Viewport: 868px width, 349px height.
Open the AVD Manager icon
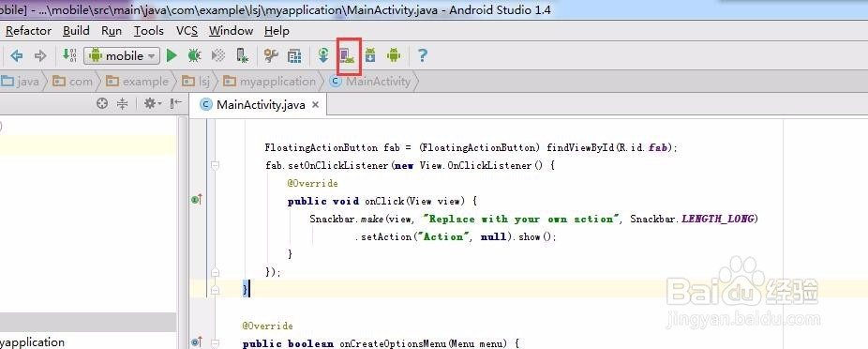(x=348, y=55)
